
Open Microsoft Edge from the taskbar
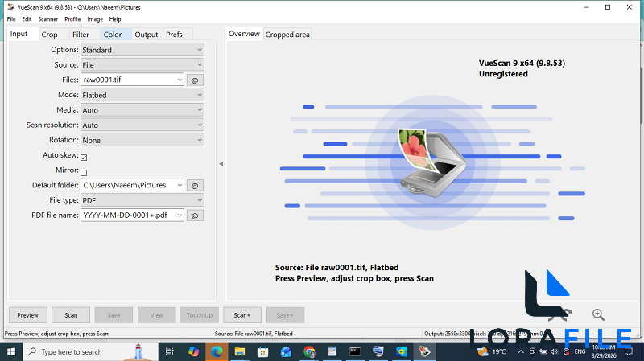point(217,351)
